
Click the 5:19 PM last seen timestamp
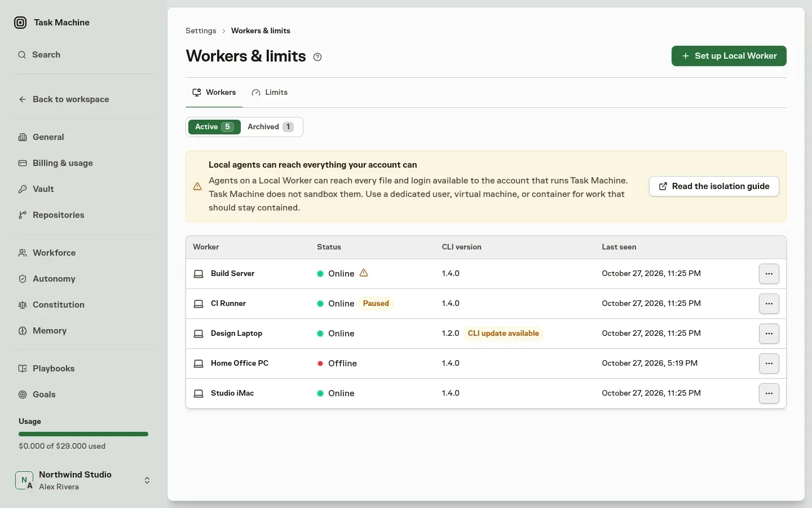[650, 364]
